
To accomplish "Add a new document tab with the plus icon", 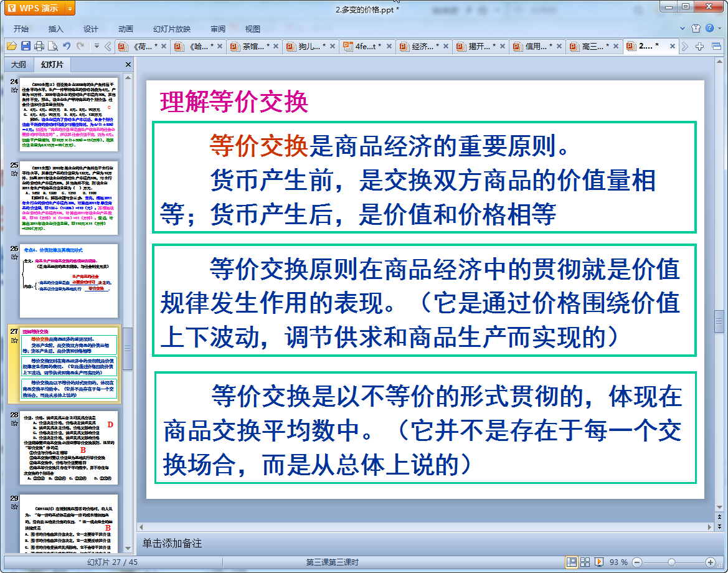I will click(700, 46).
